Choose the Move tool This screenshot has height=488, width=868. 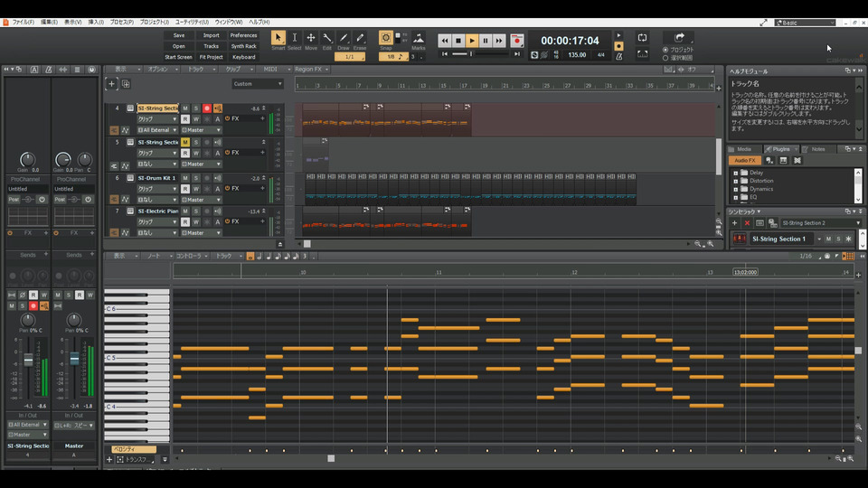(311, 39)
